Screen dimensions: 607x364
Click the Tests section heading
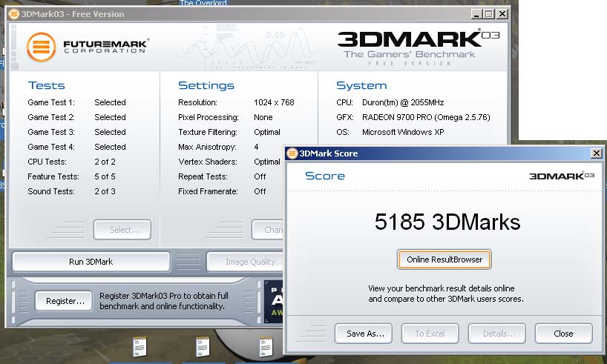(47, 85)
